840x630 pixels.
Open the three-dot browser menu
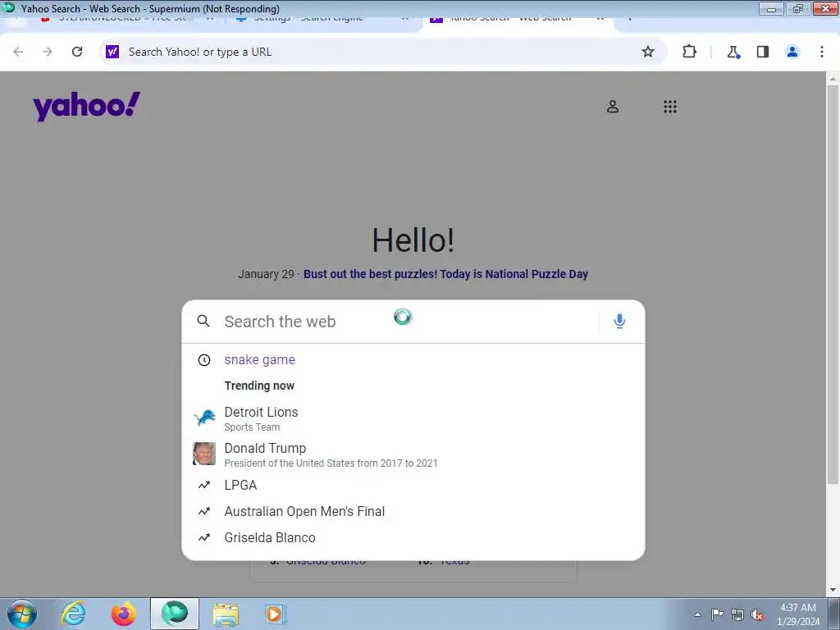pyautogui.click(x=822, y=52)
